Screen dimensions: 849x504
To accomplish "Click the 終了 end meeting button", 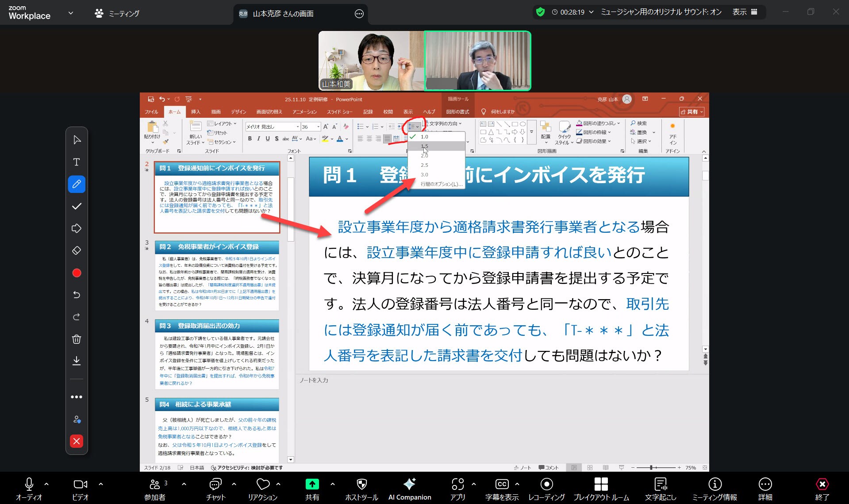I will pyautogui.click(x=822, y=489).
